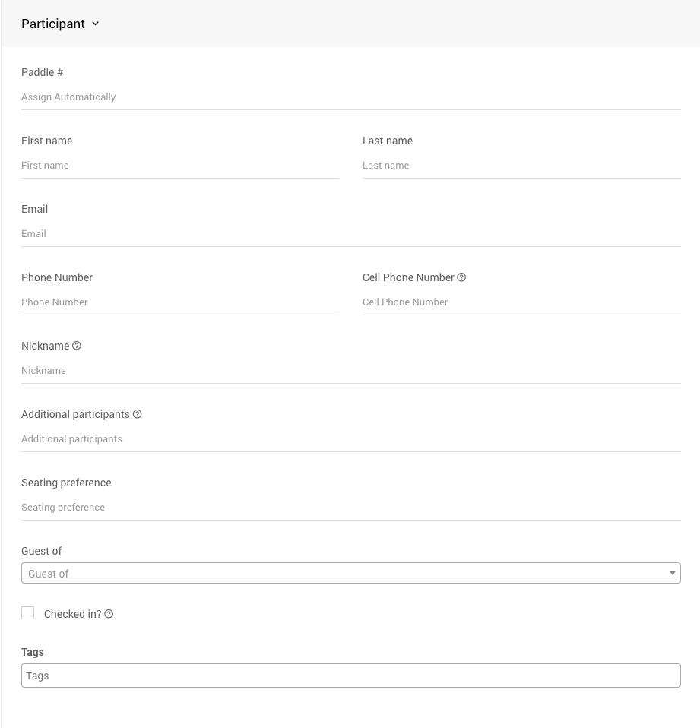Click help icon next to Cell Phone Number

(461, 277)
